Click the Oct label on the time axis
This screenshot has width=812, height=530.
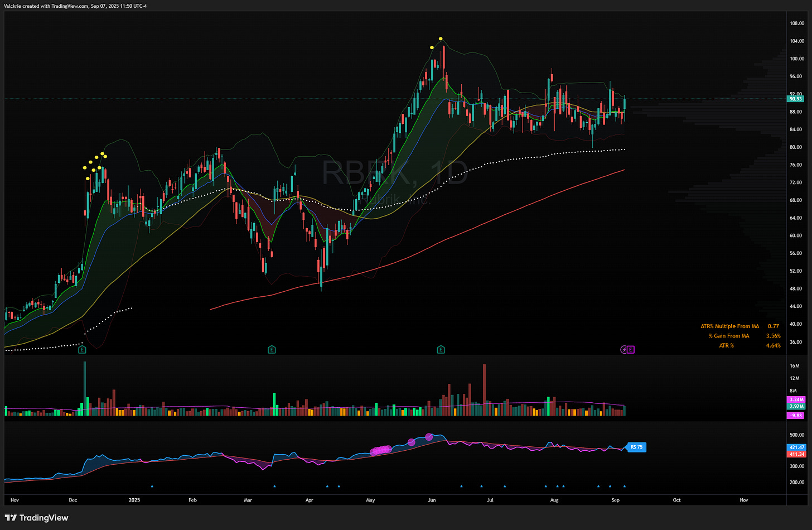point(676,500)
